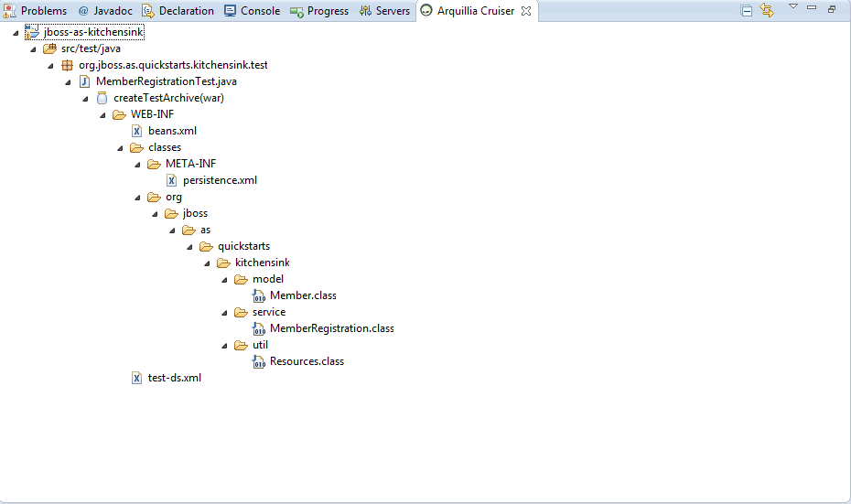Minimize the view panel
The width and height of the screenshot is (851, 504).
click(812, 7)
